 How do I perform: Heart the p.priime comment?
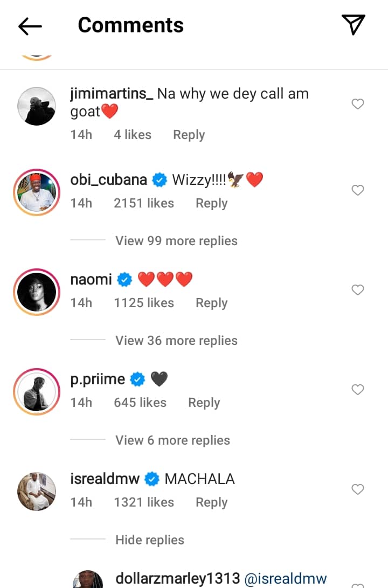click(x=358, y=390)
